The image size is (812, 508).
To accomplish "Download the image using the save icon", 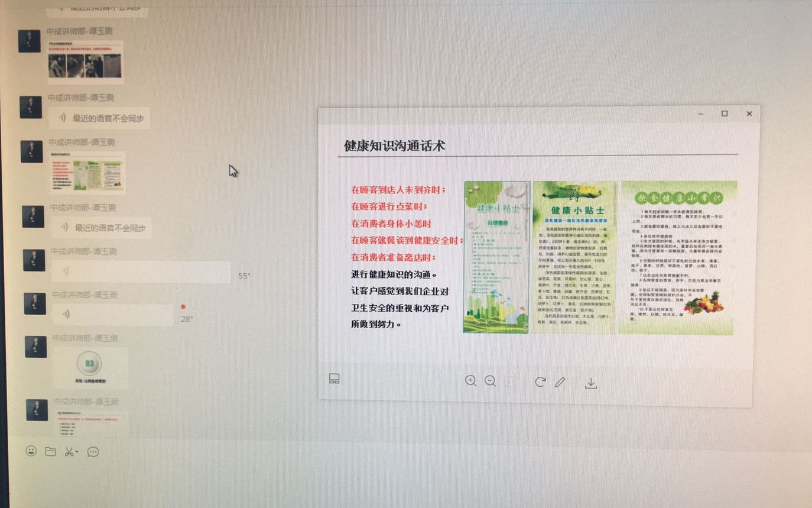I will pyautogui.click(x=591, y=383).
